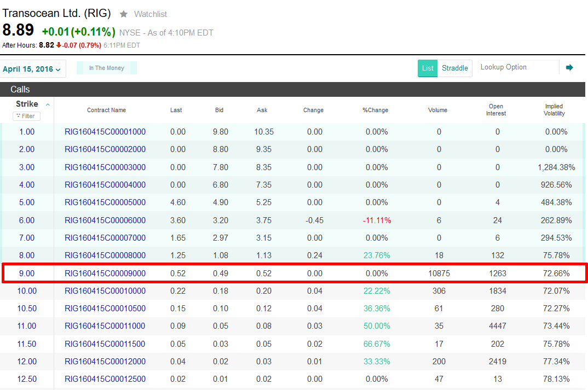Click the Last column header

click(176, 110)
